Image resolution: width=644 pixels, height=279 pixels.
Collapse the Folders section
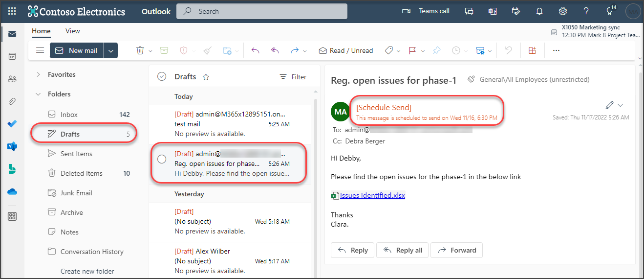click(x=38, y=94)
